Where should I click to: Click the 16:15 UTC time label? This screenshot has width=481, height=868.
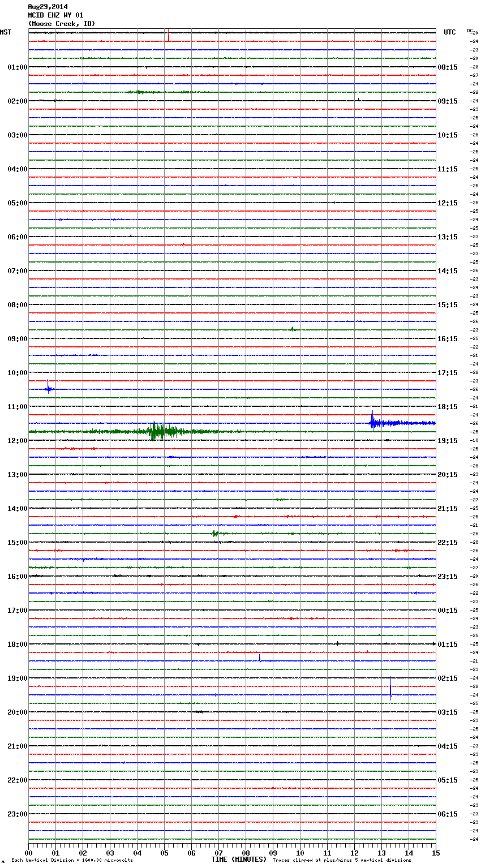tap(448, 339)
